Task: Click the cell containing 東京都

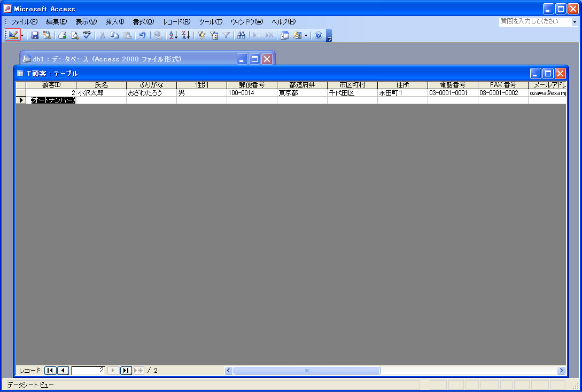Action: tap(302, 93)
